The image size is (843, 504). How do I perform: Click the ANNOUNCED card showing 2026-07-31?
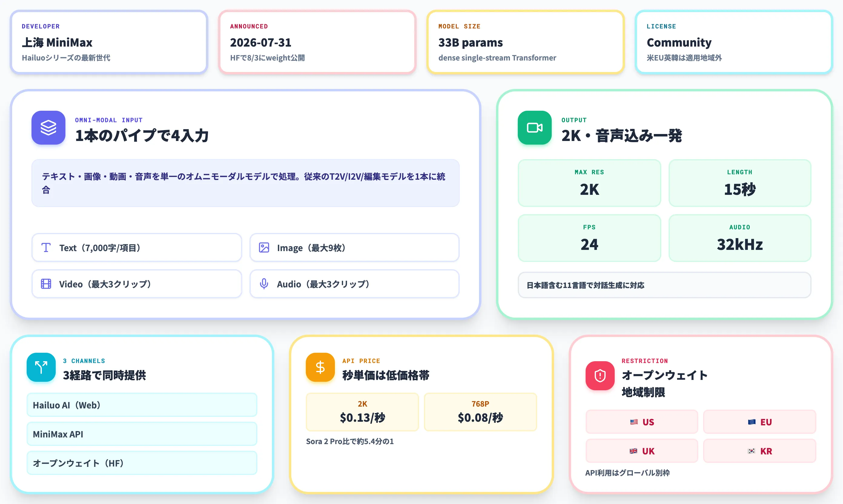pos(317,42)
